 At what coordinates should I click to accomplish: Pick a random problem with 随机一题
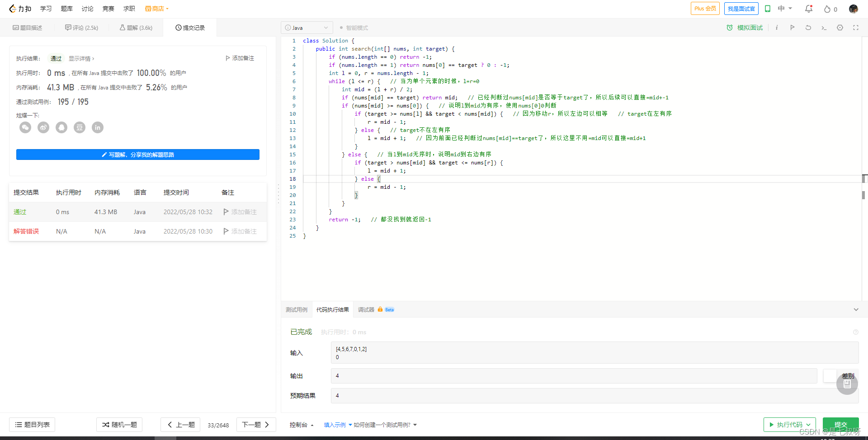119,425
